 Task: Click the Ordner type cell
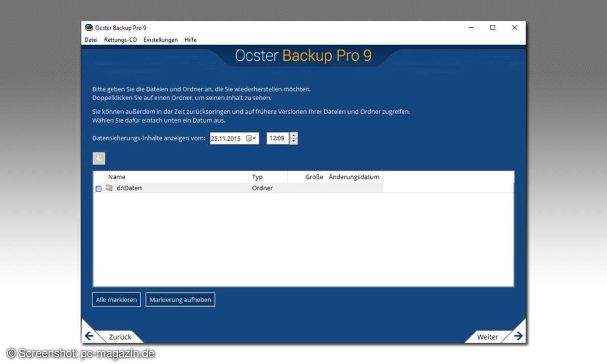(x=263, y=188)
